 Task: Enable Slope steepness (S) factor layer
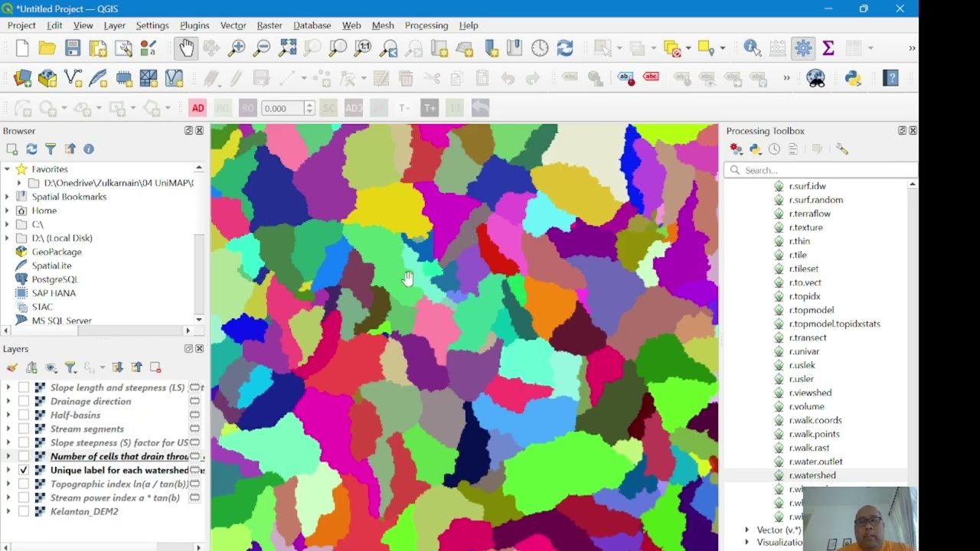24,442
